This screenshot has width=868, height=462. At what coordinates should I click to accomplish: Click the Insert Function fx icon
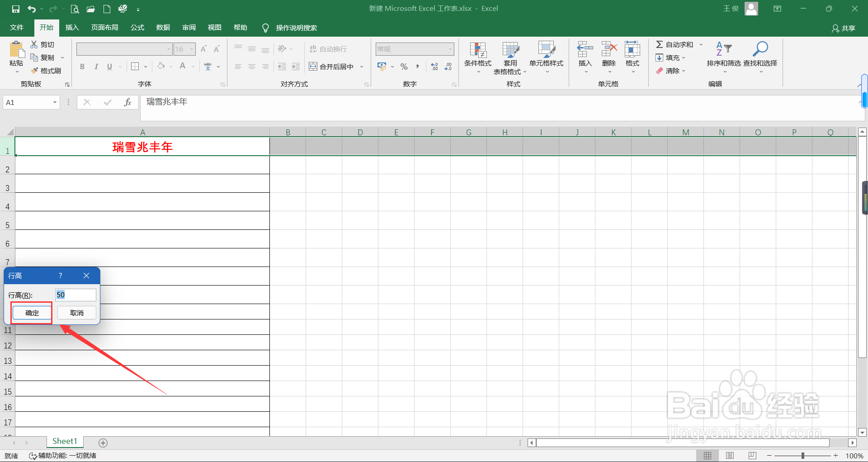coord(128,102)
